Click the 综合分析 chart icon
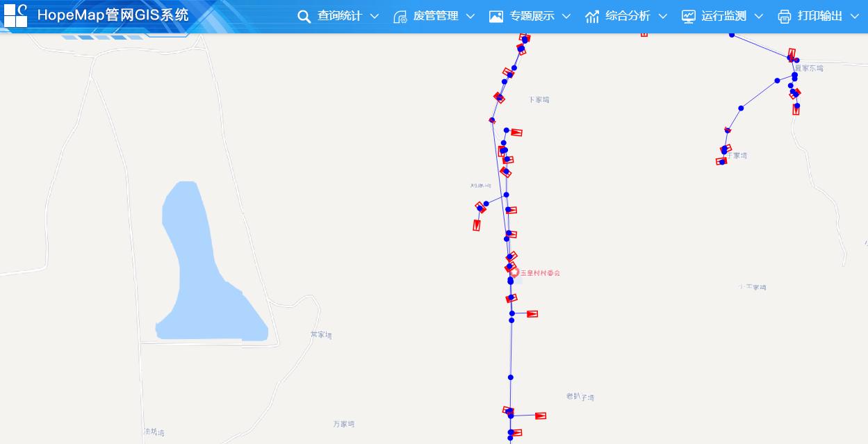This screenshot has width=868, height=444. [x=592, y=17]
